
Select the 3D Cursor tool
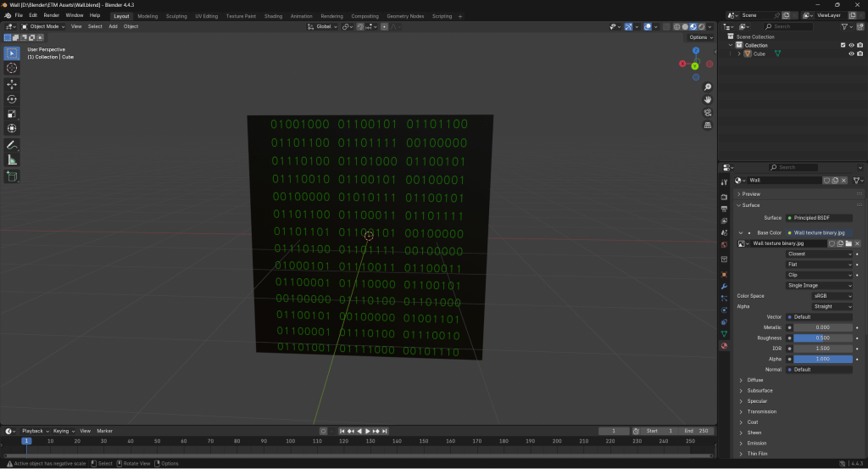point(12,68)
